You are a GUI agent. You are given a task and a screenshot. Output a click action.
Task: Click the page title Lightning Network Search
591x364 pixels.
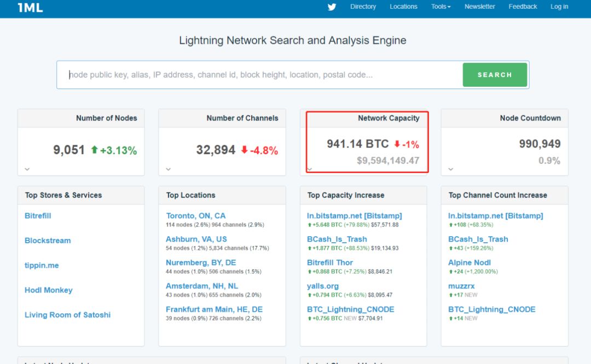(x=292, y=40)
